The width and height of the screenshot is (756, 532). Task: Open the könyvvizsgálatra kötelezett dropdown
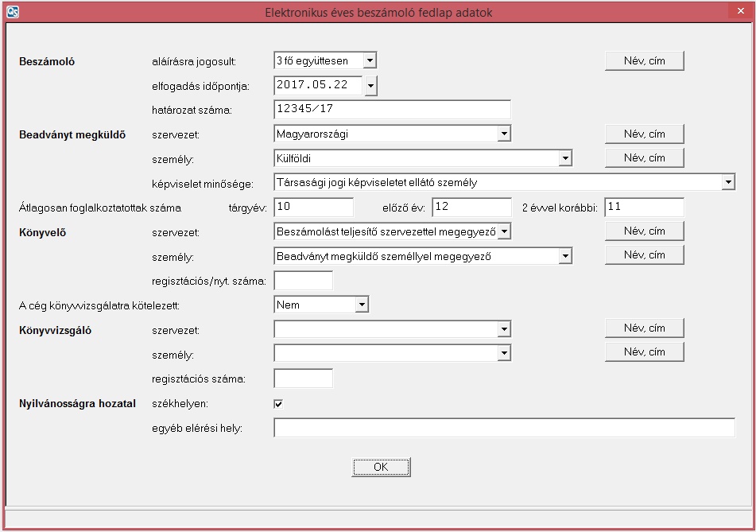point(362,304)
